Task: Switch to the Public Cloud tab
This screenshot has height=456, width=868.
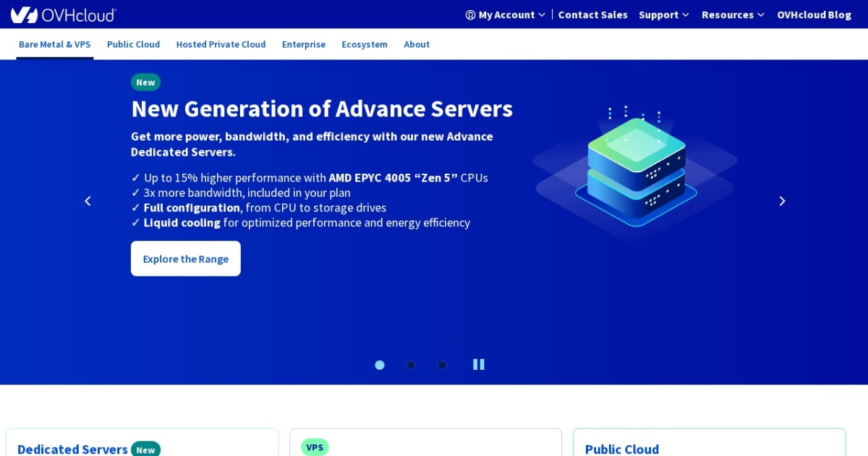Action: tap(133, 44)
